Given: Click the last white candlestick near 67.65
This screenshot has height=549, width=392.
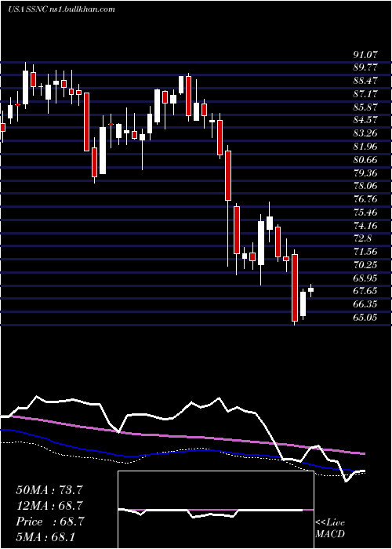Looking at the screenshot, I should tap(310, 289).
